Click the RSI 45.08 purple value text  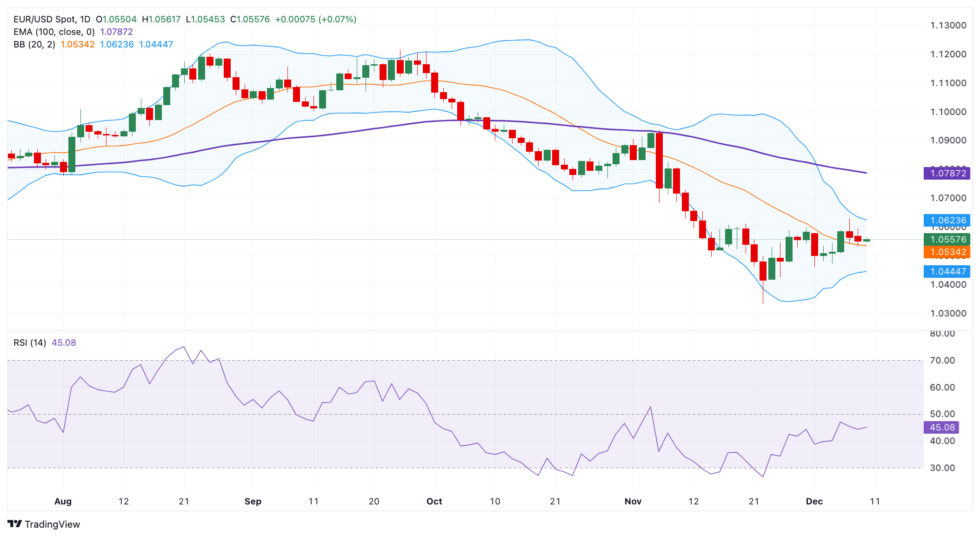(64, 342)
